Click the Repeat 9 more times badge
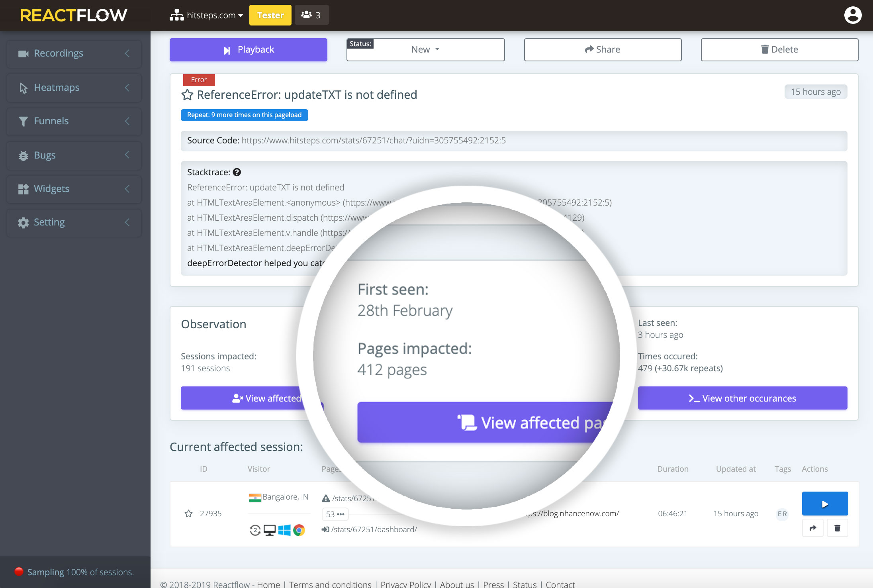 [244, 115]
